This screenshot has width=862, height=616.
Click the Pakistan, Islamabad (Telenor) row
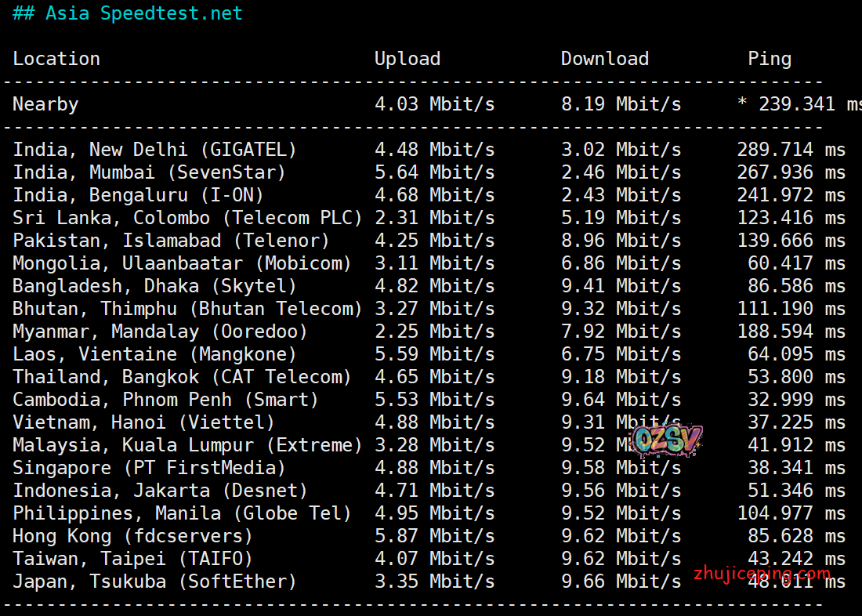(x=171, y=241)
